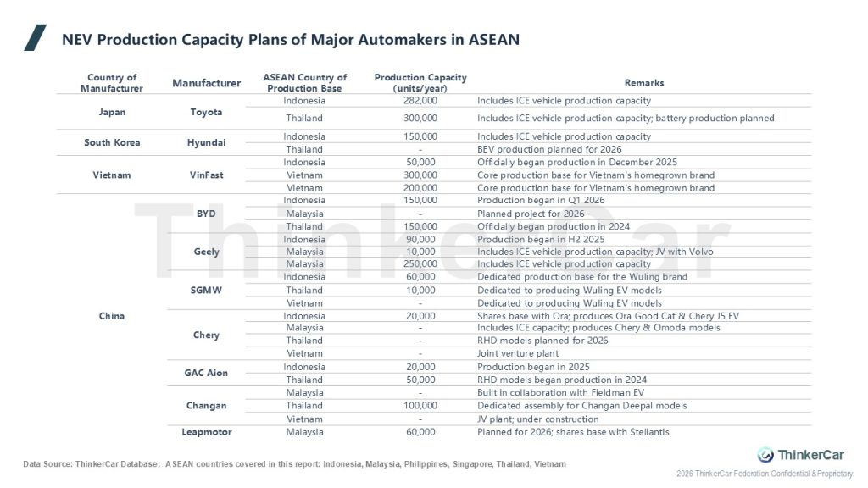Viewport: 868px width, 488px height.
Task: Select the 282,000 capacity value
Action: [420, 101]
